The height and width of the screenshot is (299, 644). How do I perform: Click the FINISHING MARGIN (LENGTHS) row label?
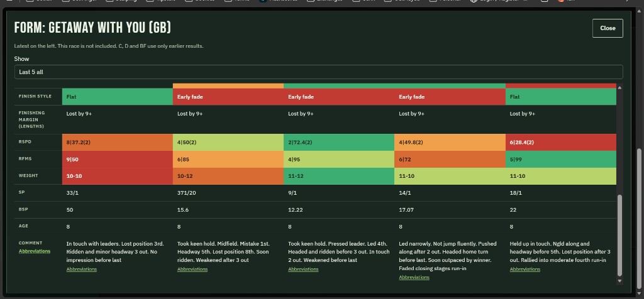click(x=31, y=119)
